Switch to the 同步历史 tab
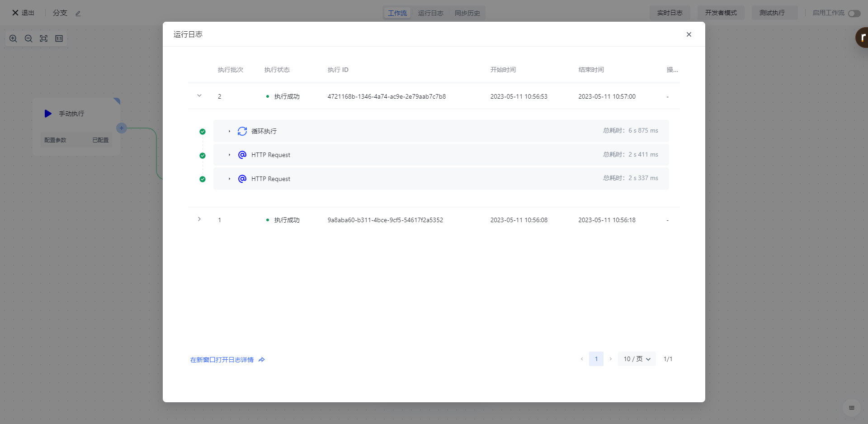This screenshot has width=868, height=424. [x=467, y=13]
